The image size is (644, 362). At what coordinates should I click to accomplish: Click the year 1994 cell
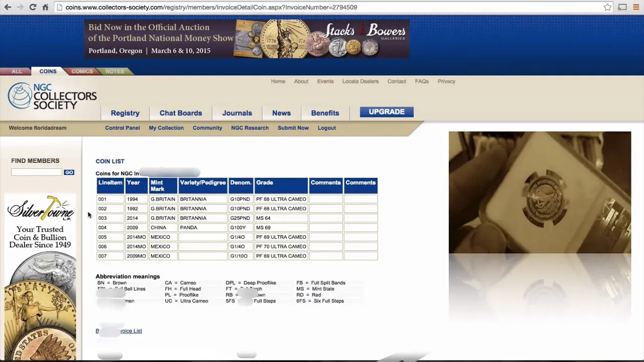136,199
